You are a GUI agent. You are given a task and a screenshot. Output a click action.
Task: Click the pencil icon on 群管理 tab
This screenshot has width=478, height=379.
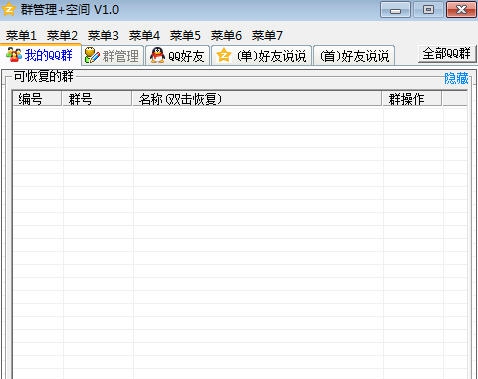(x=92, y=55)
